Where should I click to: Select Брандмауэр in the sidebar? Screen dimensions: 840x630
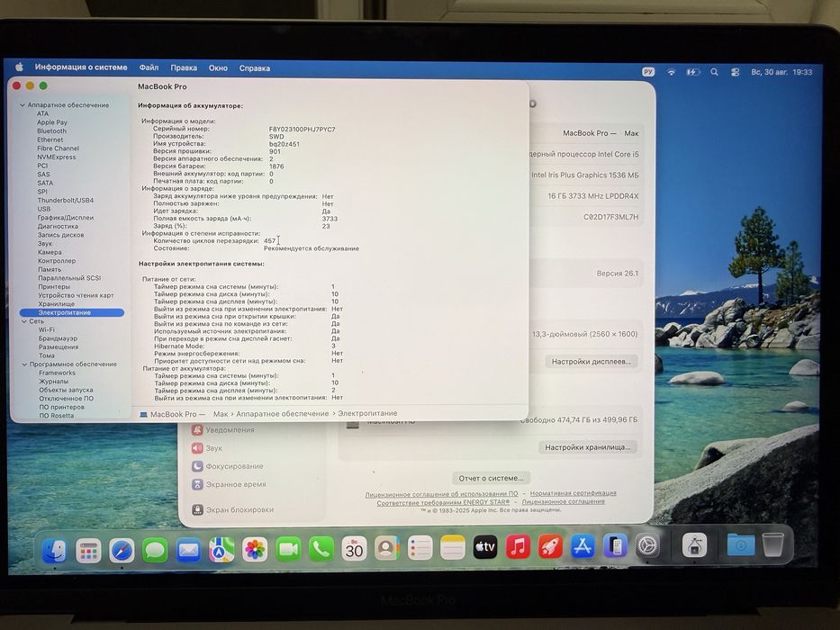(58, 338)
